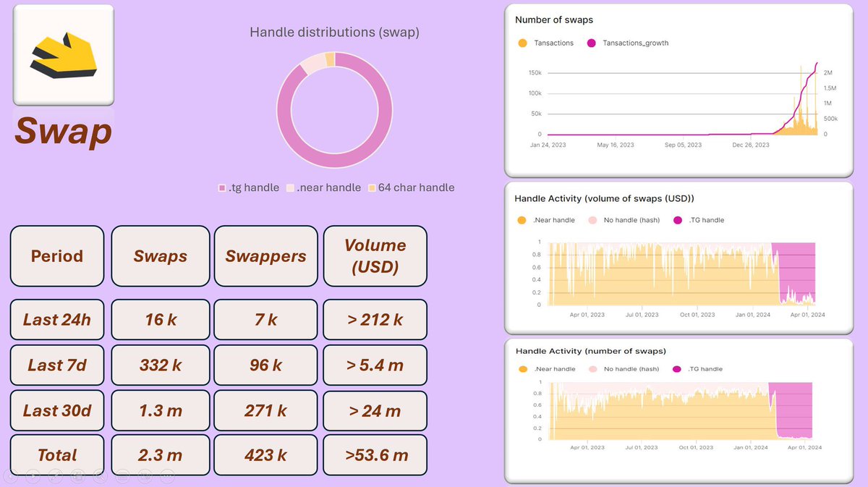
Task: Click the 271 k swappers cell
Action: click(266, 410)
